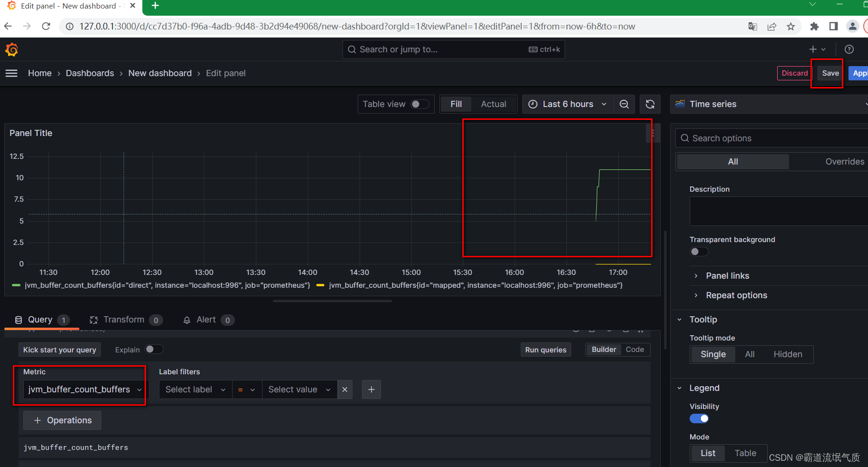Toggle the Explain switch
The height and width of the screenshot is (467, 868).
pos(154,350)
